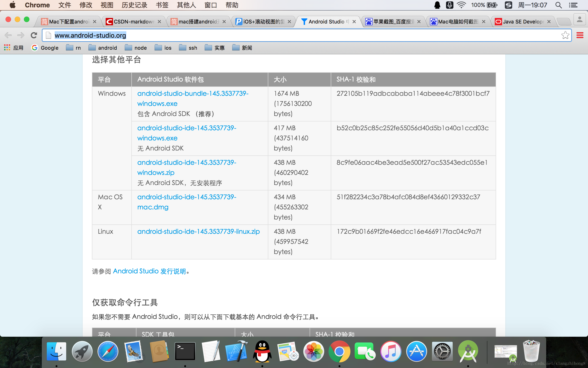Open the 书签 menu
This screenshot has width=588, height=368.
(x=162, y=5)
